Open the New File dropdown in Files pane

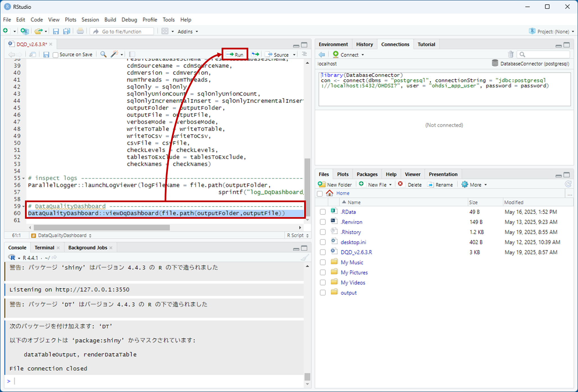pos(390,185)
